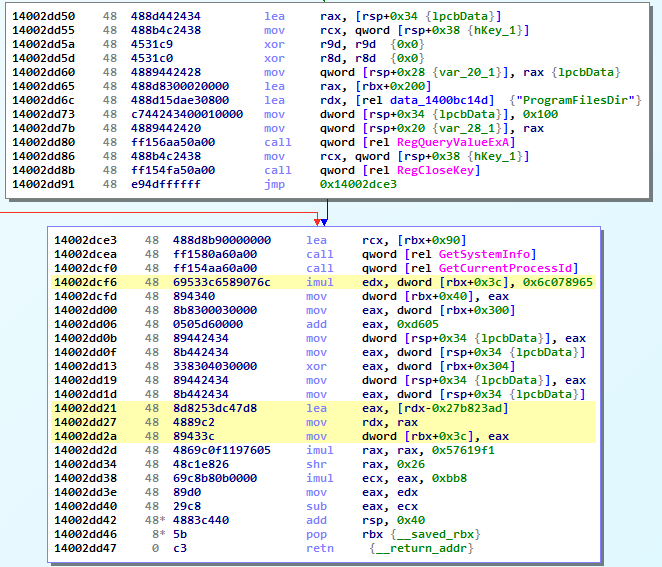Select address 14002dd50 in upper block
Screen dimensions: 662x567
pos(43,16)
